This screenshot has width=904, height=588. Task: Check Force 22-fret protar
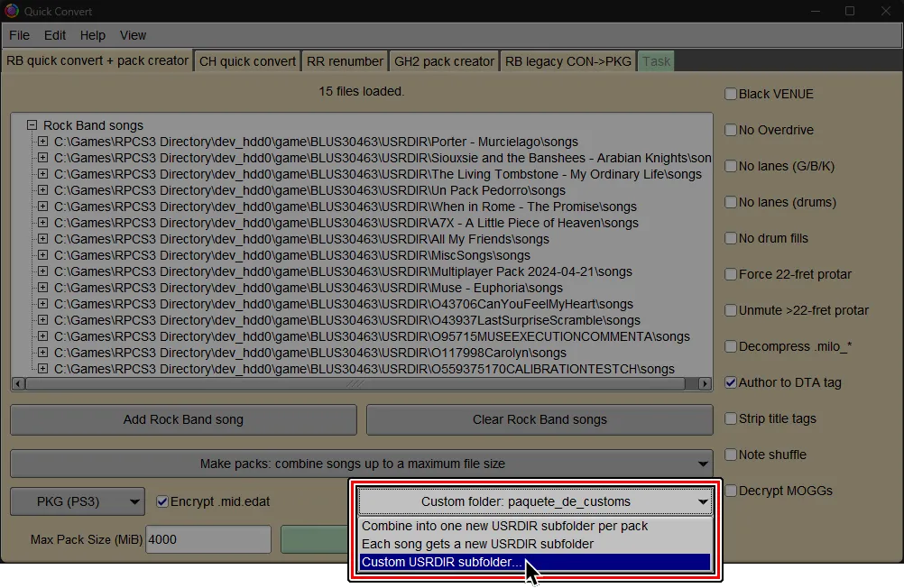coord(730,273)
